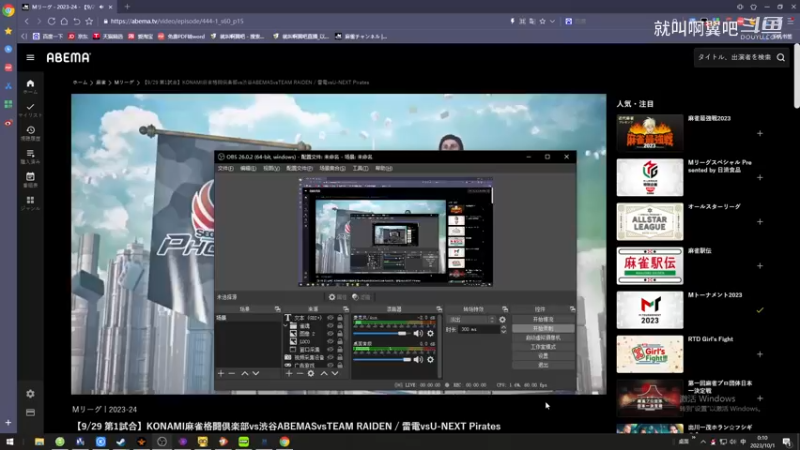Open the OBS Studio taskbar icon
Image resolution: width=800 pixels, height=450 pixels.
click(162, 442)
